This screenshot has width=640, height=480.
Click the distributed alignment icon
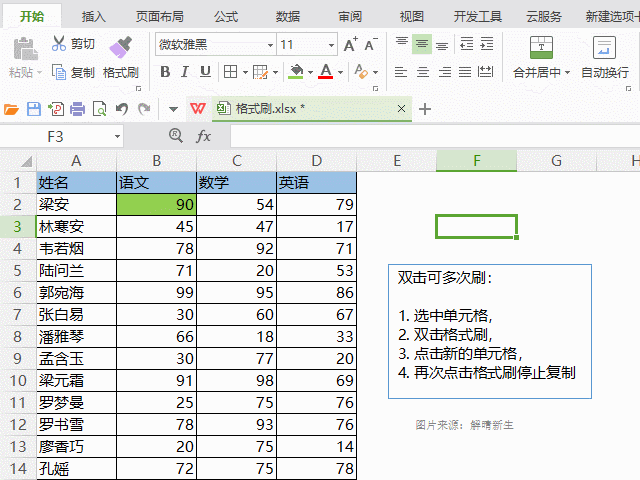click(x=485, y=72)
